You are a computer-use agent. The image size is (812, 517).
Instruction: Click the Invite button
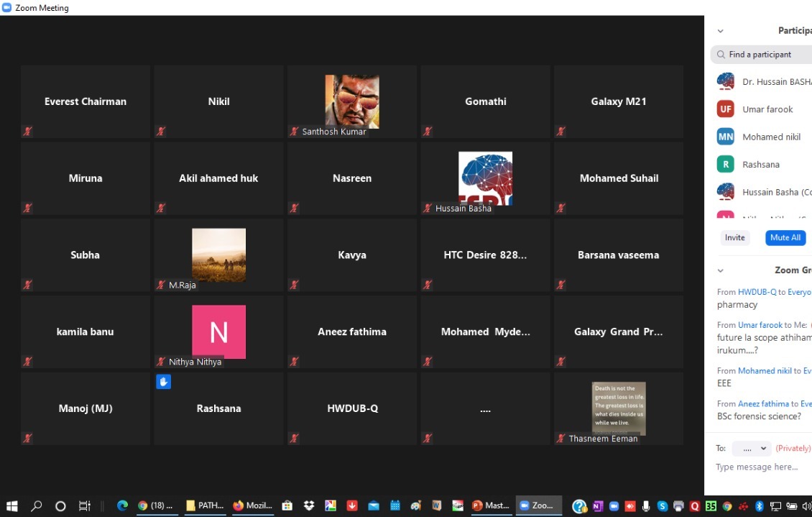click(734, 238)
